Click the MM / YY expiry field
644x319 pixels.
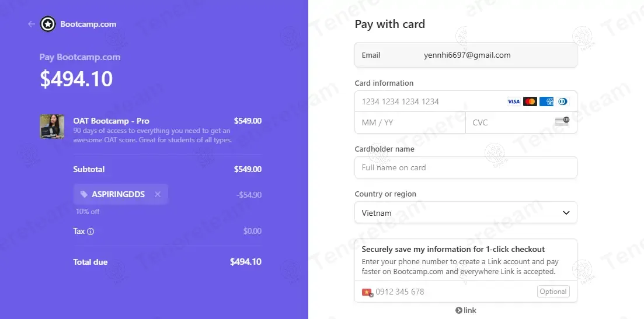410,122
